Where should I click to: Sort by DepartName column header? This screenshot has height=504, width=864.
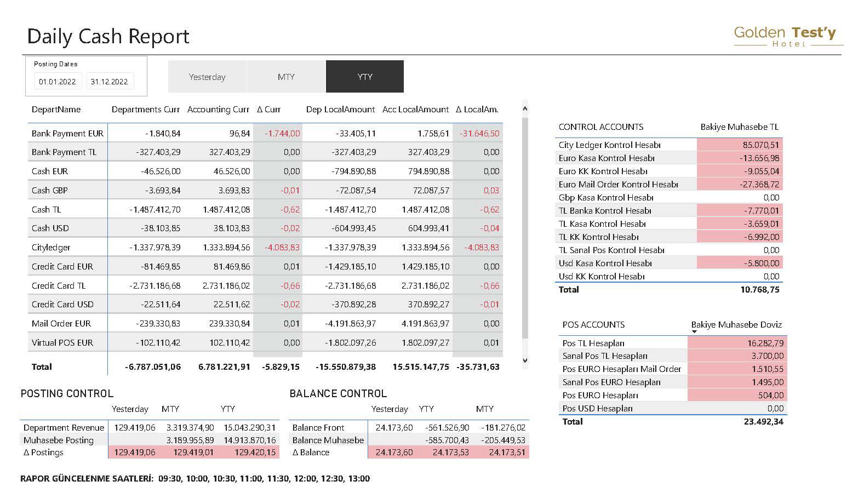point(56,110)
